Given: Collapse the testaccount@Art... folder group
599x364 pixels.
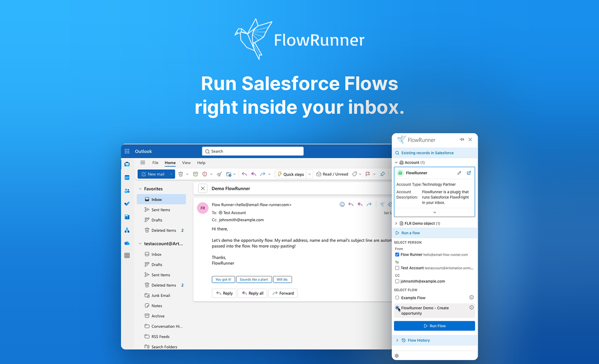Looking at the screenshot, I should point(140,243).
